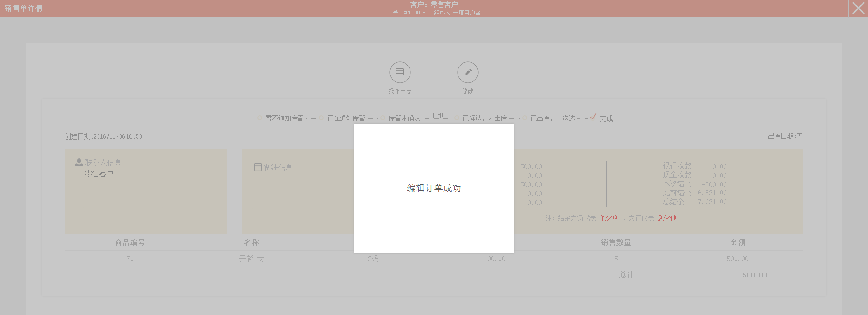Open the 操作日志 operation log icon
The width and height of the screenshot is (868, 315).
click(x=400, y=72)
